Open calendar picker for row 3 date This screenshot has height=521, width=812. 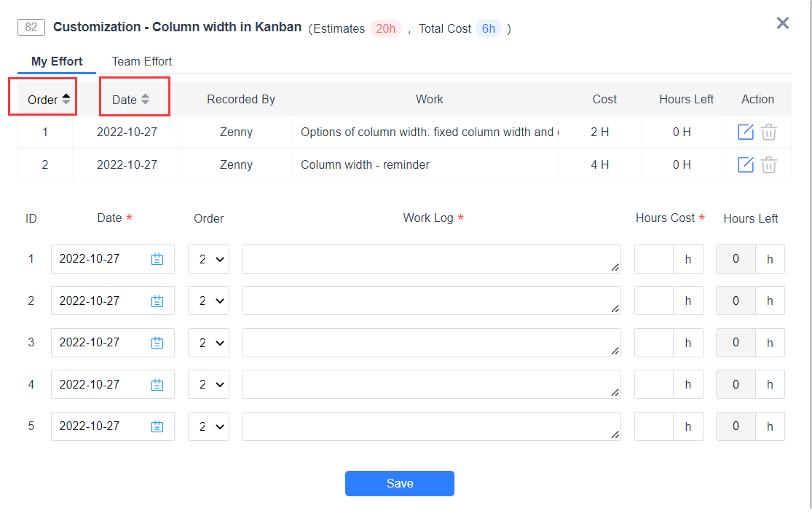pyautogui.click(x=157, y=343)
